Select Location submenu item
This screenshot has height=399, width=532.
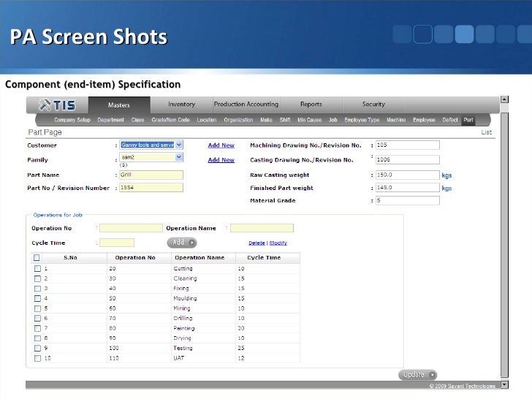pyautogui.click(x=207, y=120)
